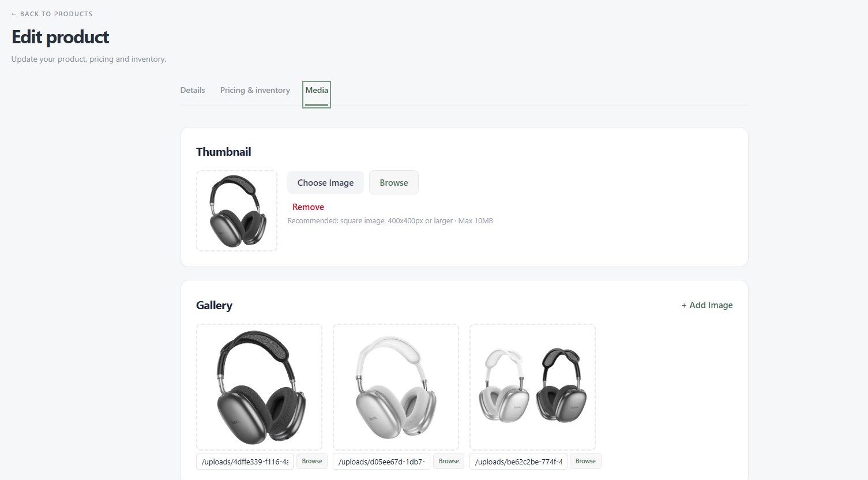The height and width of the screenshot is (480, 868).
Task: Remove the current thumbnail image
Action: pyautogui.click(x=308, y=207)
